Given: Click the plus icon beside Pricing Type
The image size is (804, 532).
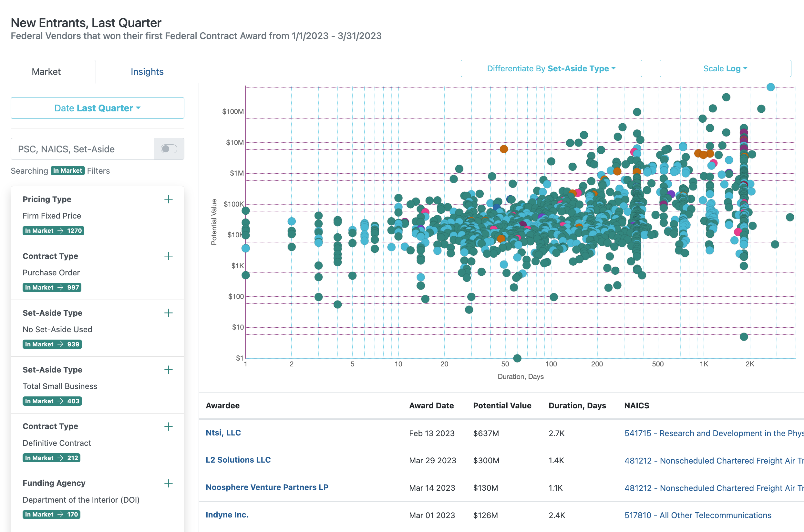Looking at the screenshot, I should [x=168, y=199].
